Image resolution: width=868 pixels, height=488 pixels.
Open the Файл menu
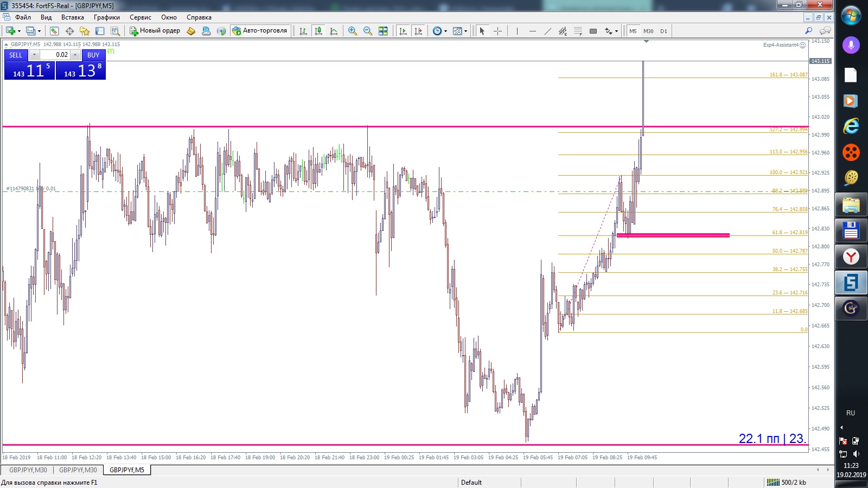point(23,17)
